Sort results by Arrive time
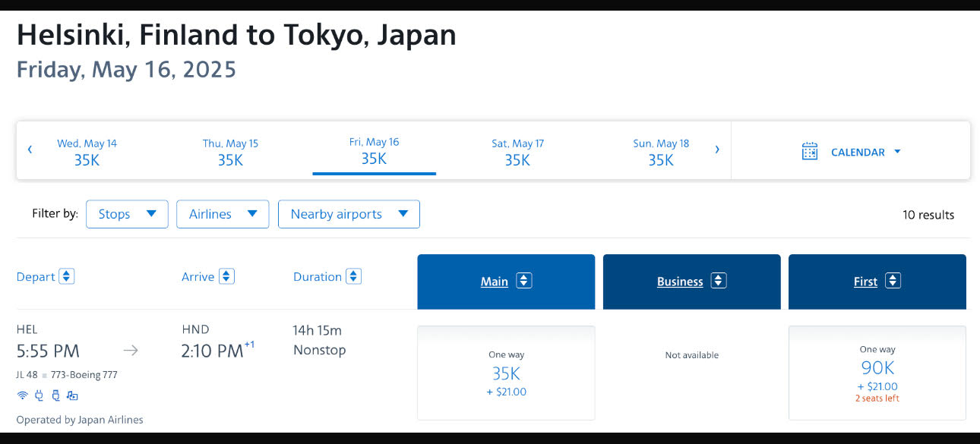The image size is (980, 444). point(226,276)
